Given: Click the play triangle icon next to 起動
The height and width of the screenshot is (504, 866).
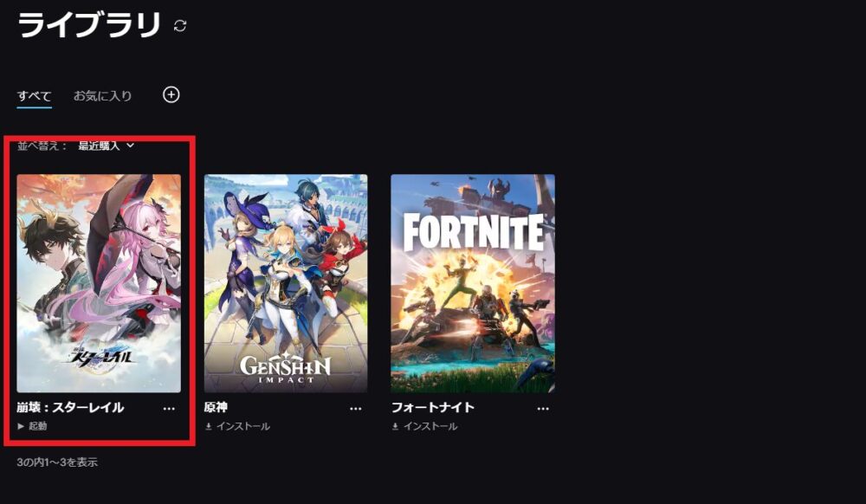Looking at the screenshot, I should click(x=21, y=426).
